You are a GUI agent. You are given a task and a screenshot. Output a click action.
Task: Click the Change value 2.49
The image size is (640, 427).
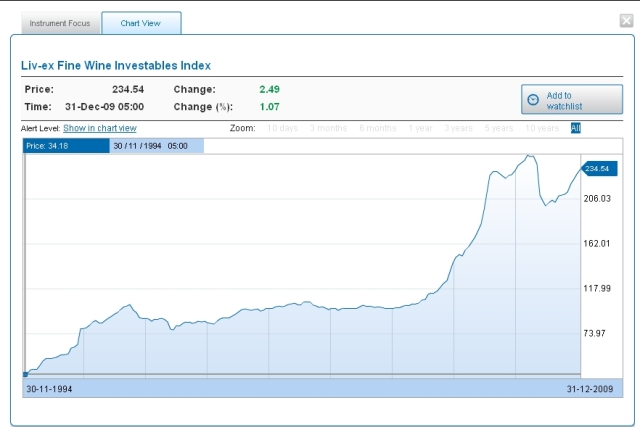(x=269, y=89)
